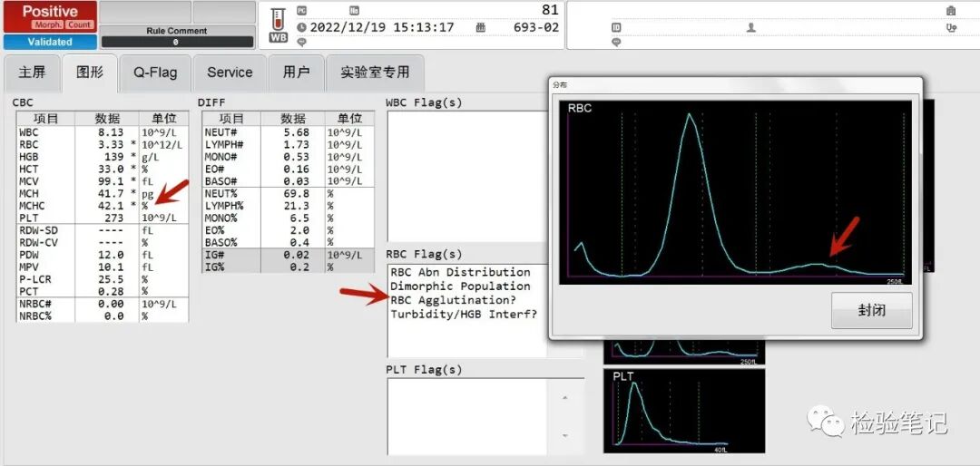Image resolution: width=980 pixels, height=466 pixels.
Task: Click the P-LCR value 25.5
Action: 111,279
